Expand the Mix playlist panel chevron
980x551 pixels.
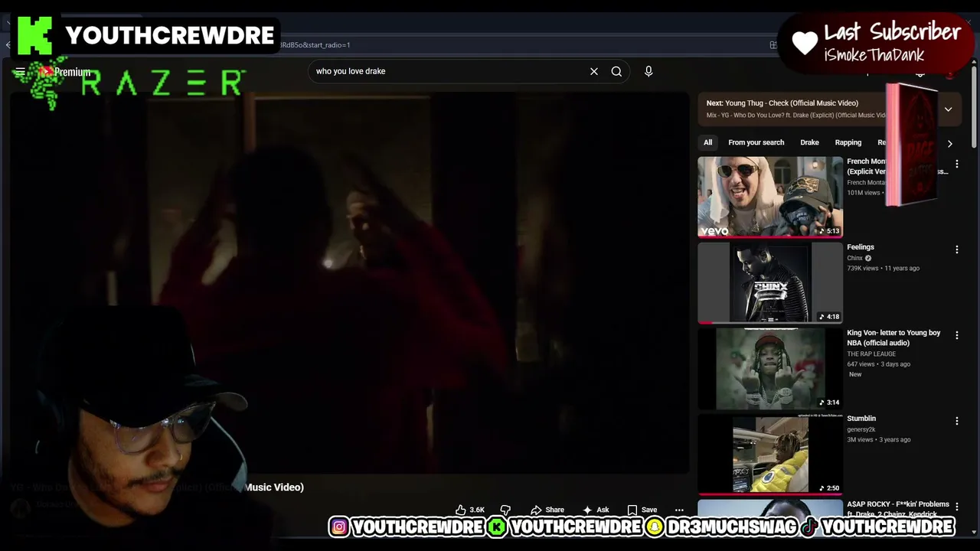click(x=948, y=109)
